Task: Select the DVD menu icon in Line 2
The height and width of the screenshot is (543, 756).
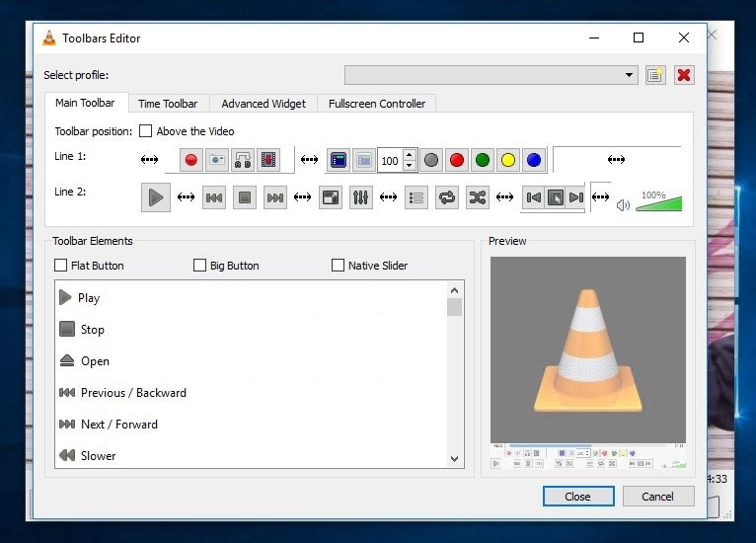Action: click(555, 197)
